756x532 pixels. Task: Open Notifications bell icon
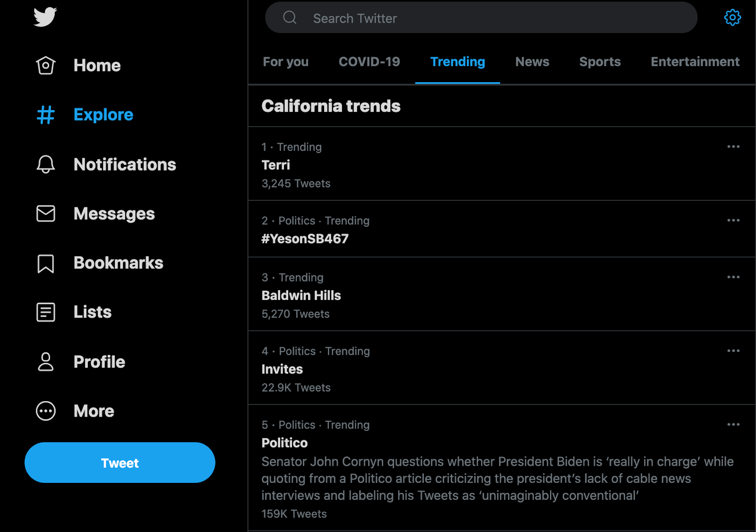(x=46, y=164)
